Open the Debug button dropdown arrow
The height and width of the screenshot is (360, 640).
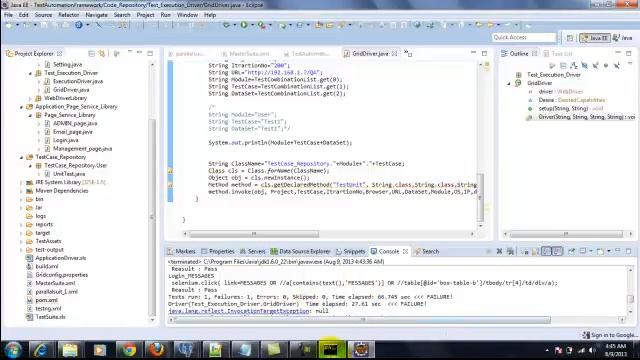tap(234, 25)
